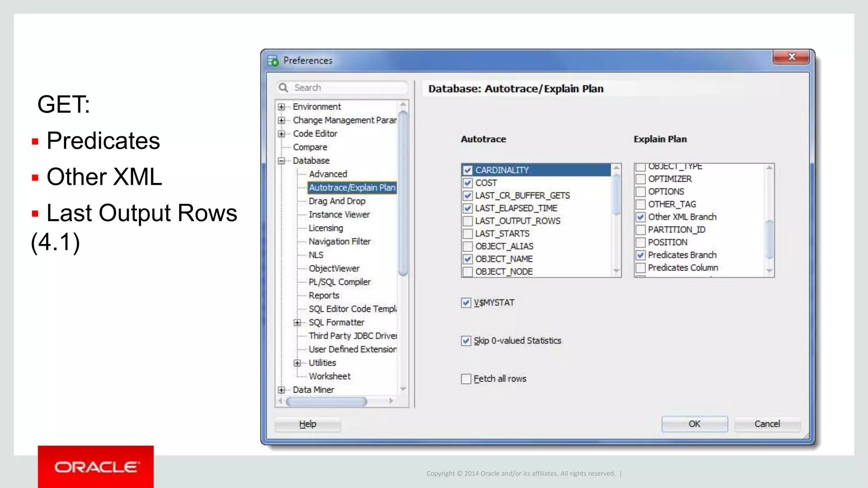Toggle the Fetch all rows checkbox

[x=466, y=379]
